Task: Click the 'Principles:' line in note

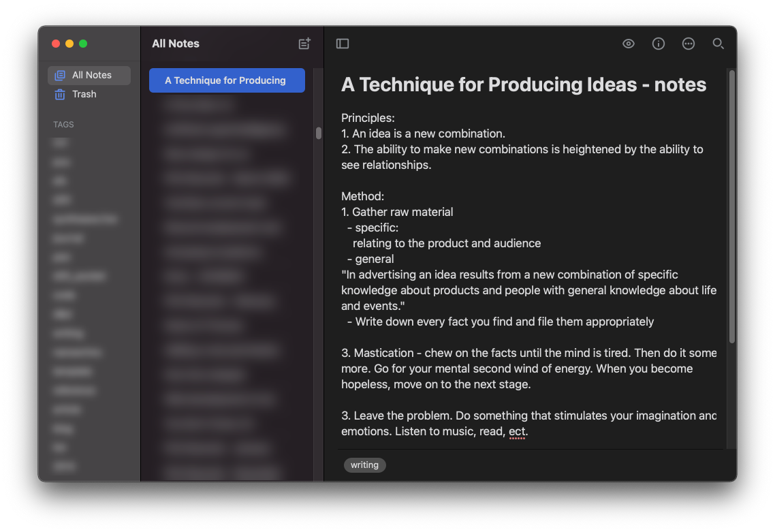Action: click(x=368, y=118)
